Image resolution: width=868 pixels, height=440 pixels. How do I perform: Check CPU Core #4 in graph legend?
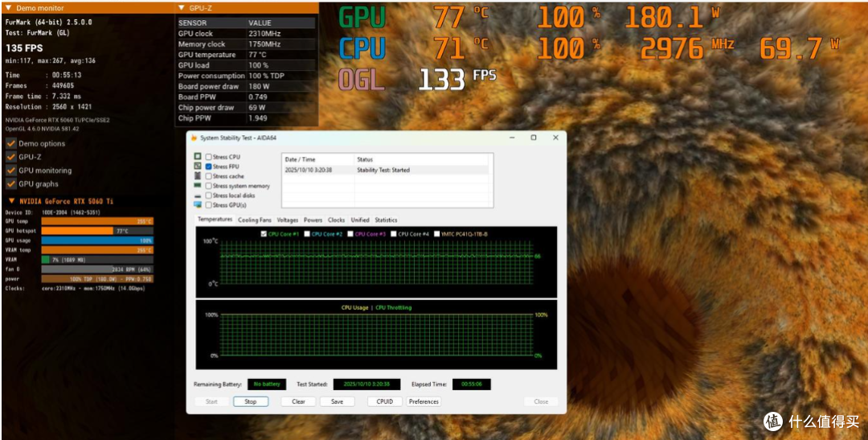(394, 234)
